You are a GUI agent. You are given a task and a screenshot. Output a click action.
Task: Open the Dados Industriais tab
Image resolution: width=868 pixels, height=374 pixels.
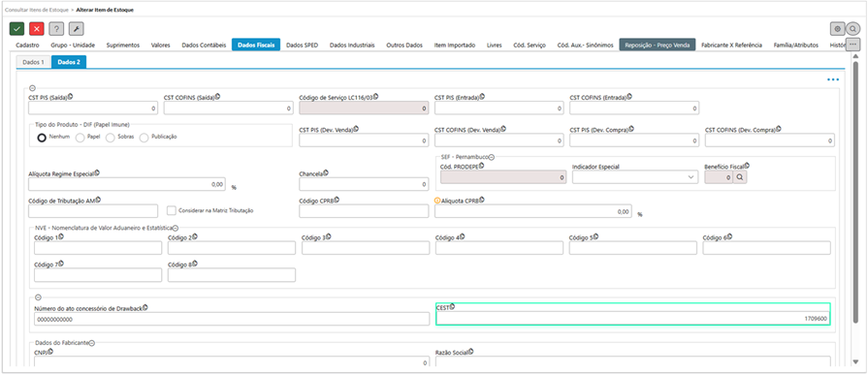[x=352, y=45]
